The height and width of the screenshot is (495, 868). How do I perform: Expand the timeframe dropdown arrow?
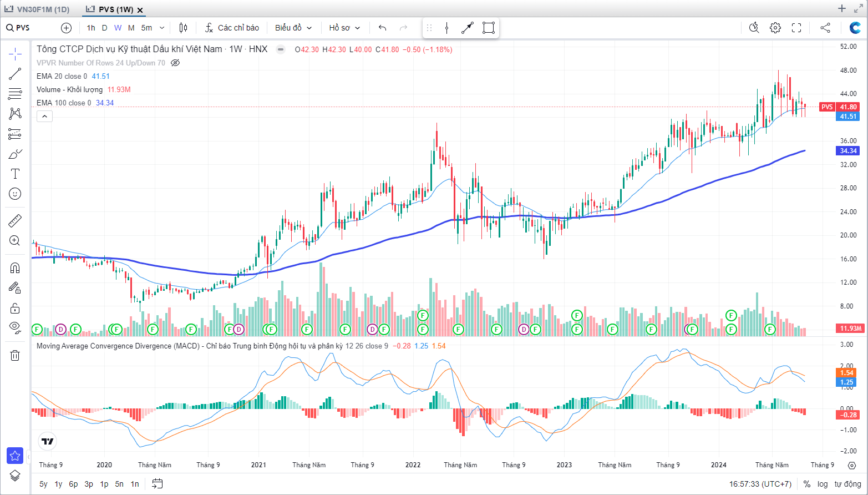coord(162,28)
